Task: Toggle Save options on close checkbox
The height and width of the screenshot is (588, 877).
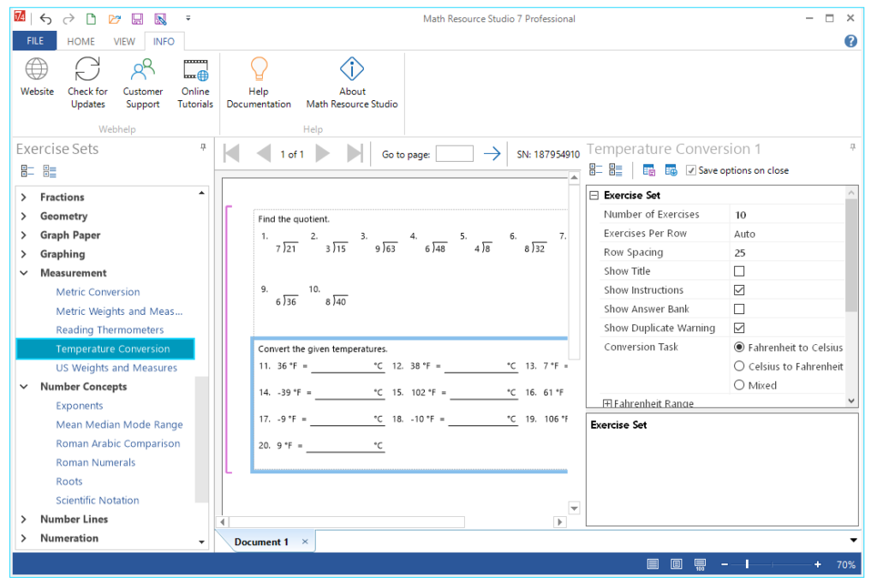Action: [691, 170]
